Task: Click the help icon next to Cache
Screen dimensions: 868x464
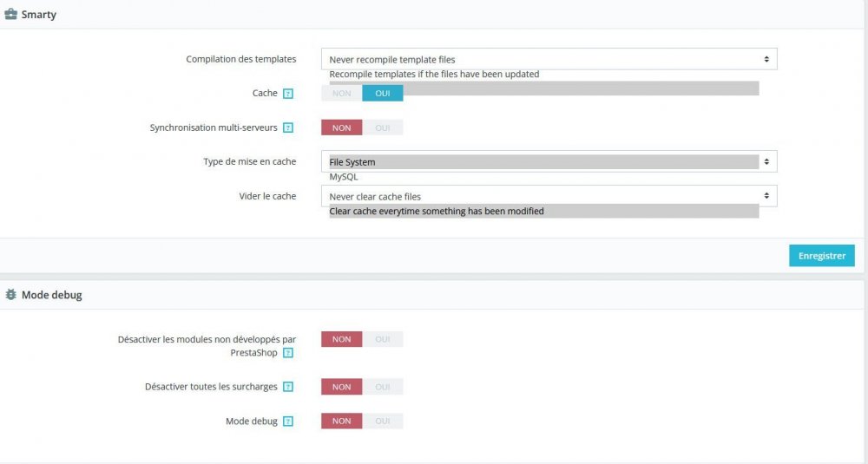Action: (288, 94)
